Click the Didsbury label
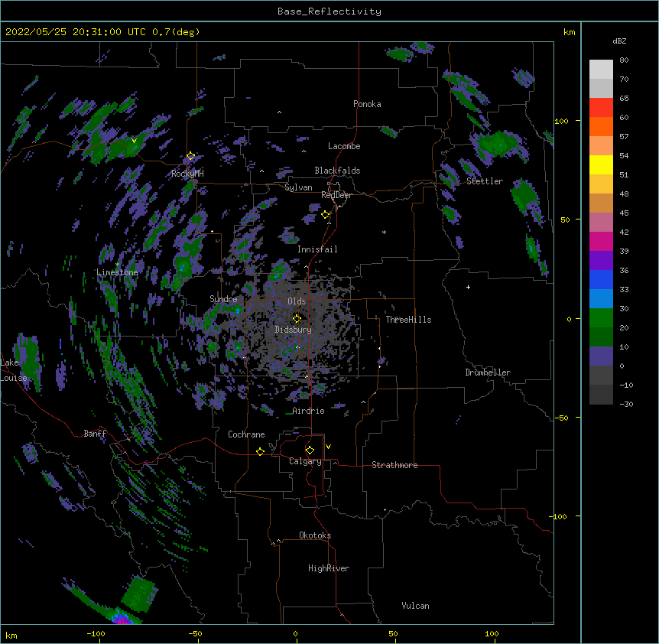The height and width of the screenshot is (644, 659). click(x=294, y=330)
